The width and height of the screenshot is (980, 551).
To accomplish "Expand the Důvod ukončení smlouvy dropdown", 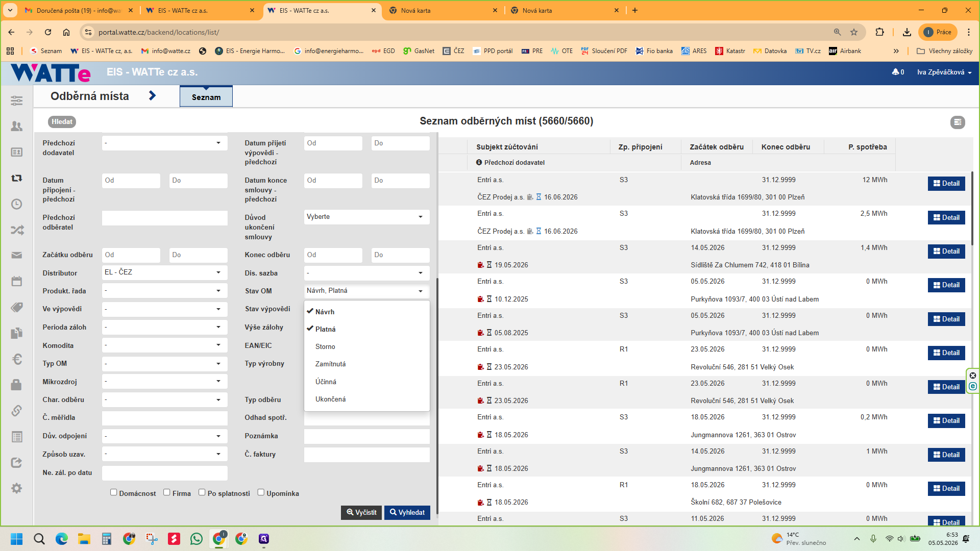I will [x=367, y=217].
